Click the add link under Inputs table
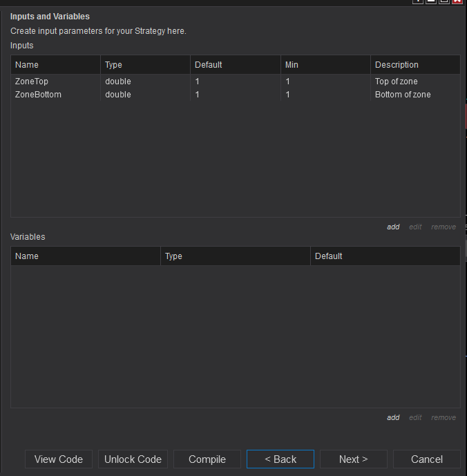The width and height of the screenshot is (467, 476). 393,227
